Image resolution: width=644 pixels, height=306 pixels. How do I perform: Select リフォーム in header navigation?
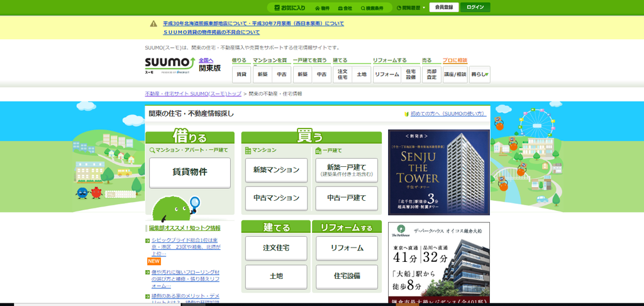pyautogui.click(x=387, y=75)
